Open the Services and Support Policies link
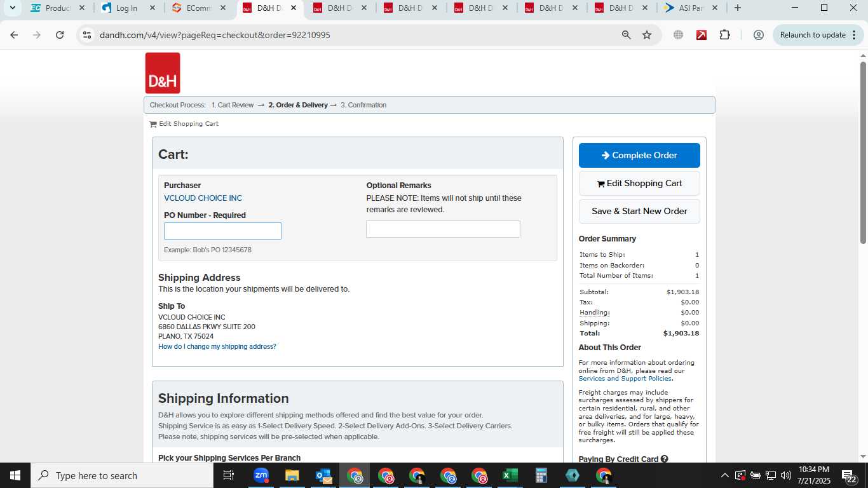Screen dimensions: 868x488 [x=625, y=379]
